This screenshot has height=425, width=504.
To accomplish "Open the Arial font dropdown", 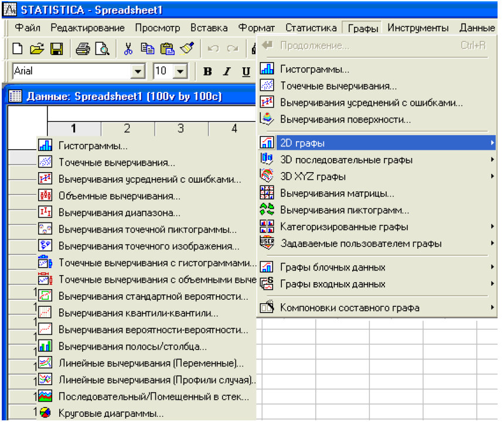I will click(138, 71).
